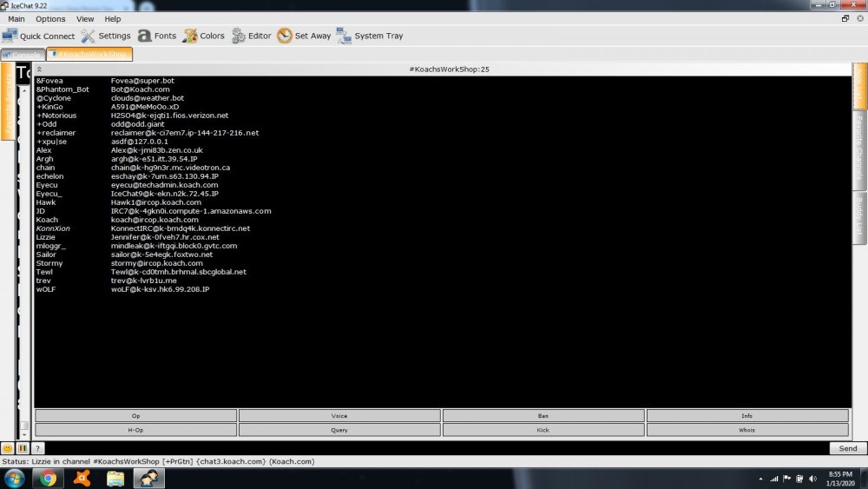Open Settings from the toolbar
868x489 pixels.
click(x=89, y=36)
